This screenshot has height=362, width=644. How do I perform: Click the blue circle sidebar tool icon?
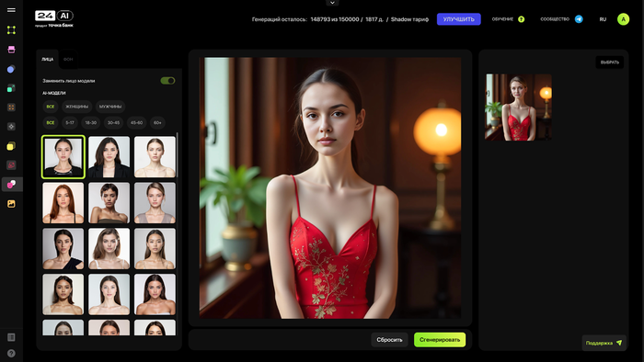click(11, 69)
